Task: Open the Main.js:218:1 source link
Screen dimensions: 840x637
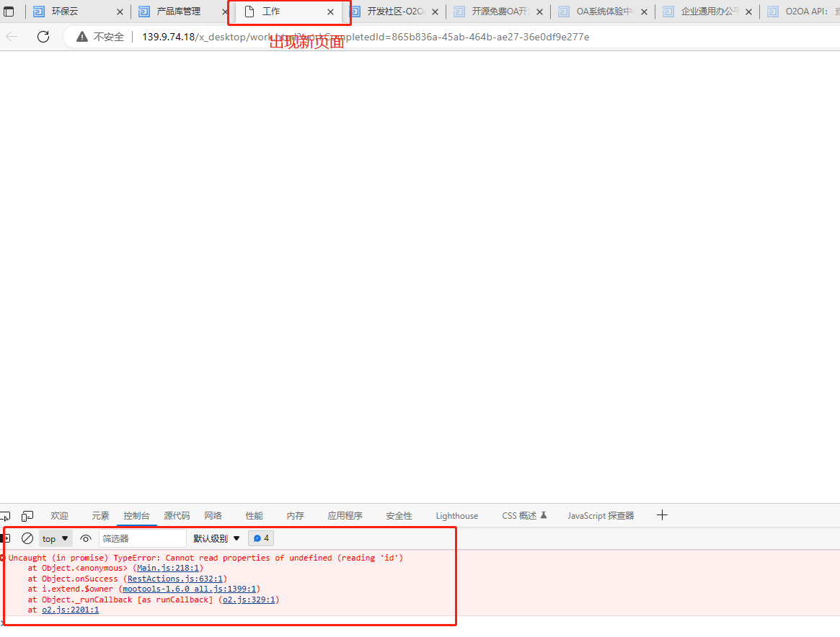Action: (168, 568)
